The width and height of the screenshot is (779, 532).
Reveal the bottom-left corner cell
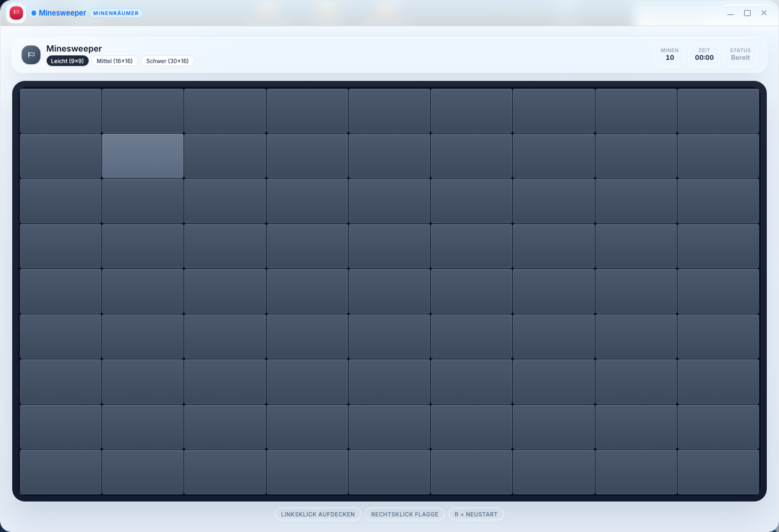coord(60,472)
